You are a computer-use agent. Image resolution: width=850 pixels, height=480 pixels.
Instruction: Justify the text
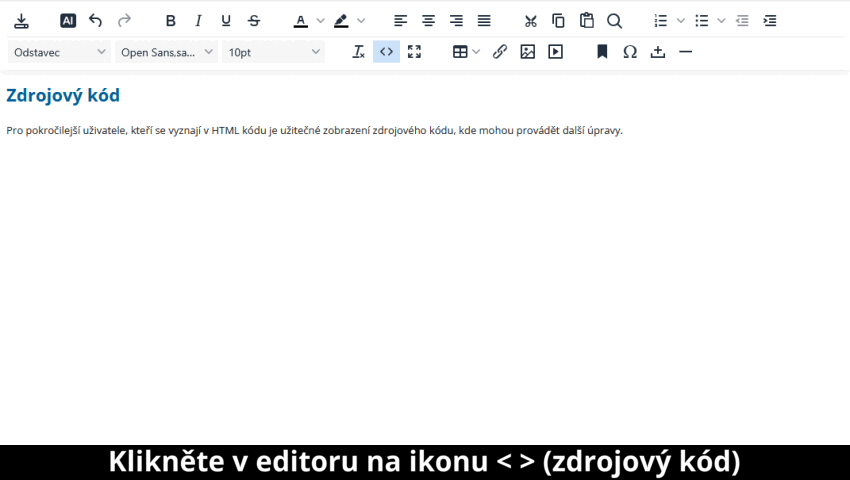pyautogui.click(x=484, y=21)
